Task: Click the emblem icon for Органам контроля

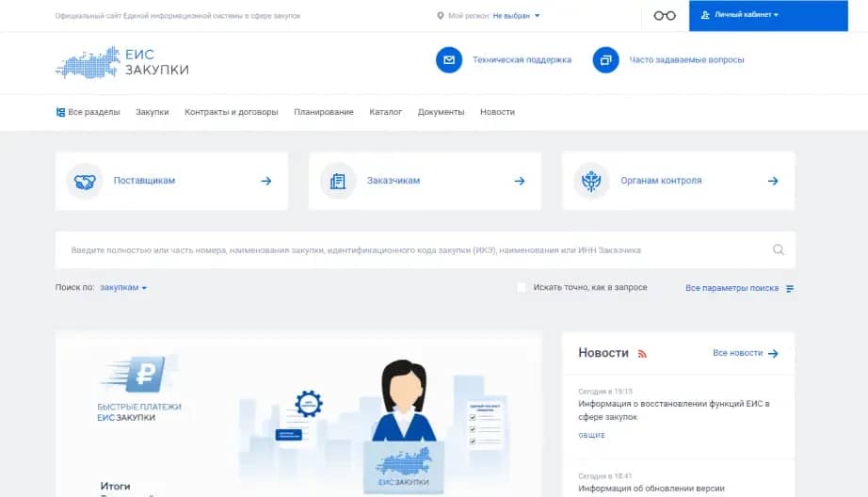Action: 591,181
